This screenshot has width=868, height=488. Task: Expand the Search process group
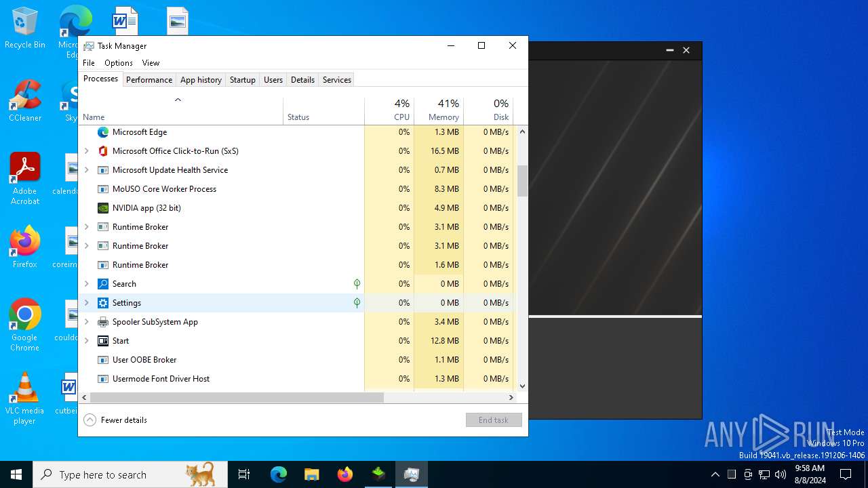(86, 284)
